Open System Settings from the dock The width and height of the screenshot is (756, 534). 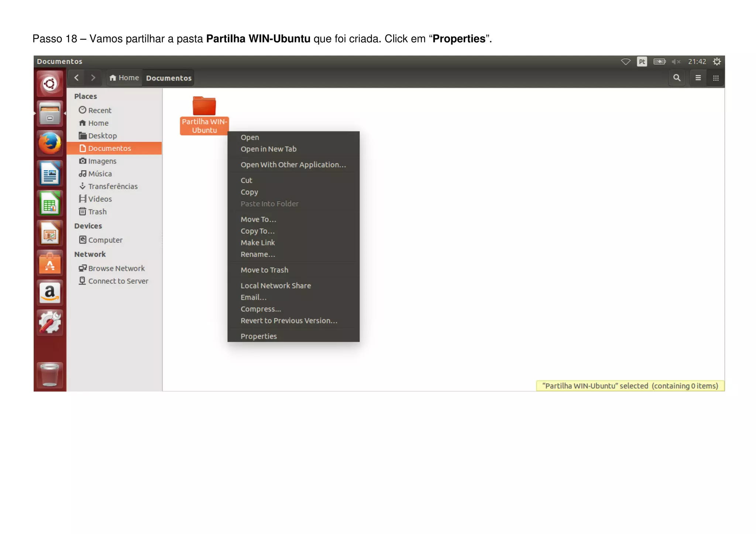pos(50,323)
